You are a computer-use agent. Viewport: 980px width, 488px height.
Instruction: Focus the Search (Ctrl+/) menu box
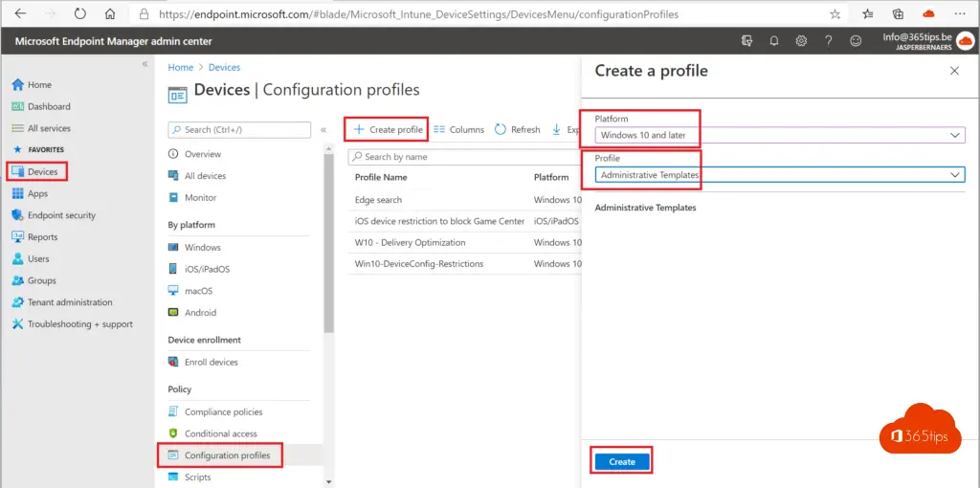[239, 129]
